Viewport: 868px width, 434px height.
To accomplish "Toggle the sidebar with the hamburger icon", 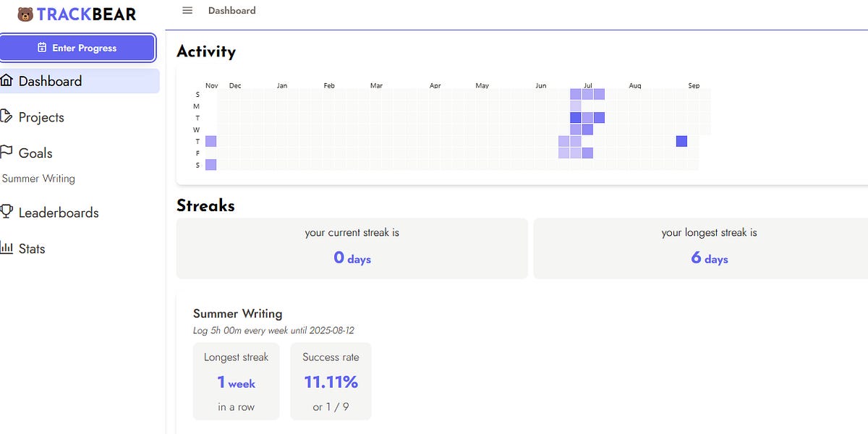I will 187,10.
